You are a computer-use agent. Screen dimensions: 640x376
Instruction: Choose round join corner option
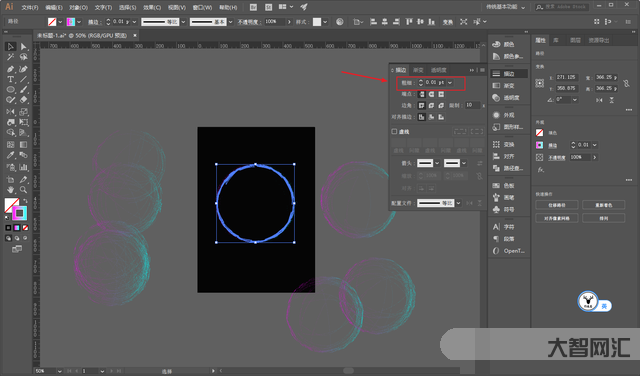click(x=431, y=105)
